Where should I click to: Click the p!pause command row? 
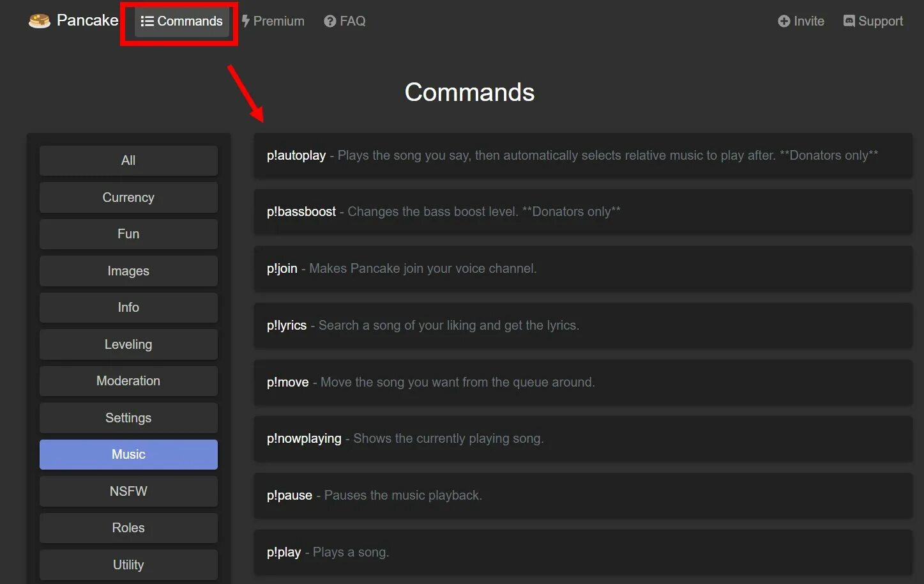click(583, 495)
